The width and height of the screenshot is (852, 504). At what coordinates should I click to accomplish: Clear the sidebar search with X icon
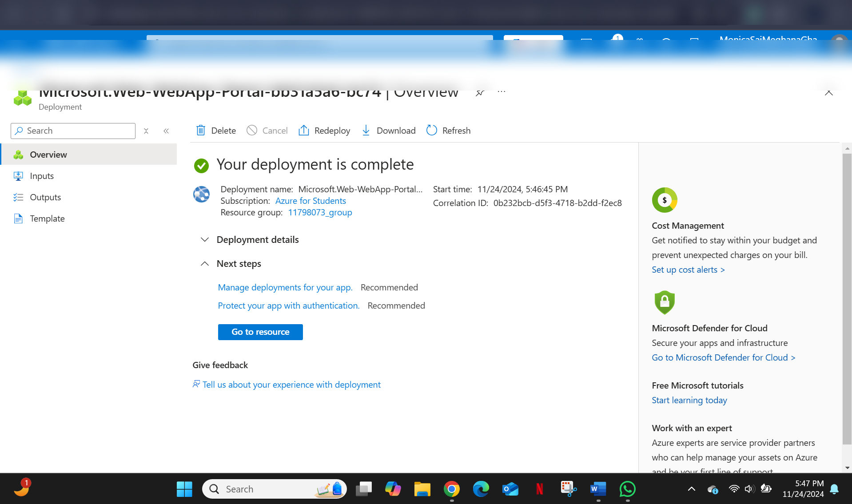146,131
